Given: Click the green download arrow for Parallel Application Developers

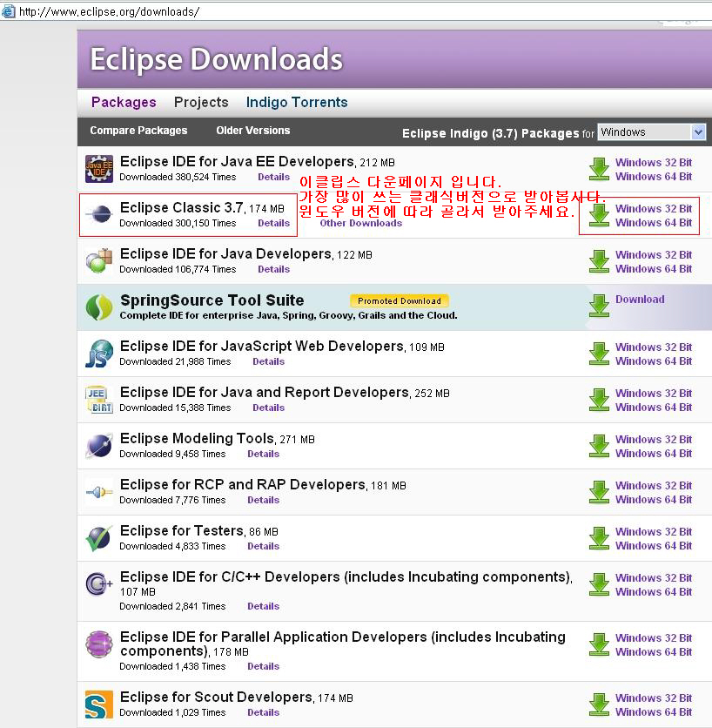Looking at the screenshot, I should (599, 644).
